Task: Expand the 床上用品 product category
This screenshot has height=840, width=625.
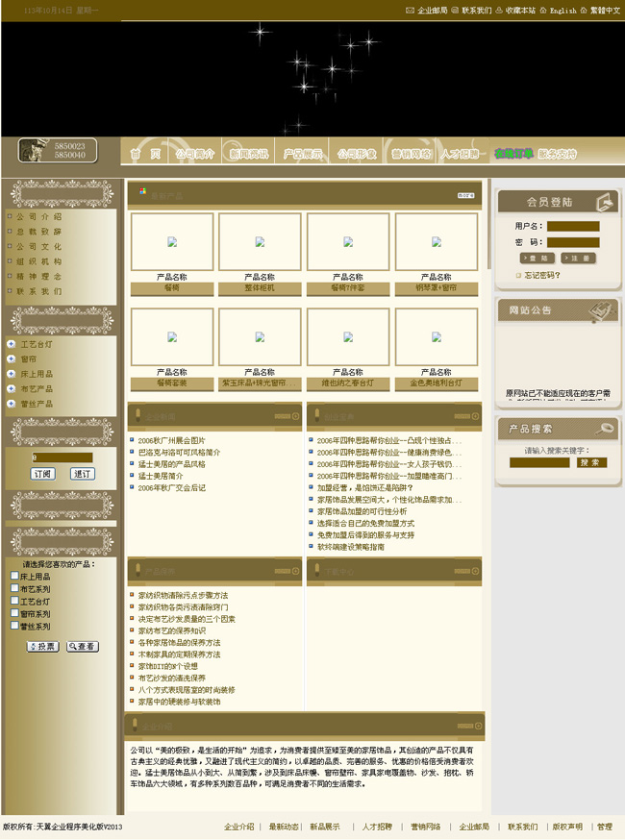Action: pos(11,374)
